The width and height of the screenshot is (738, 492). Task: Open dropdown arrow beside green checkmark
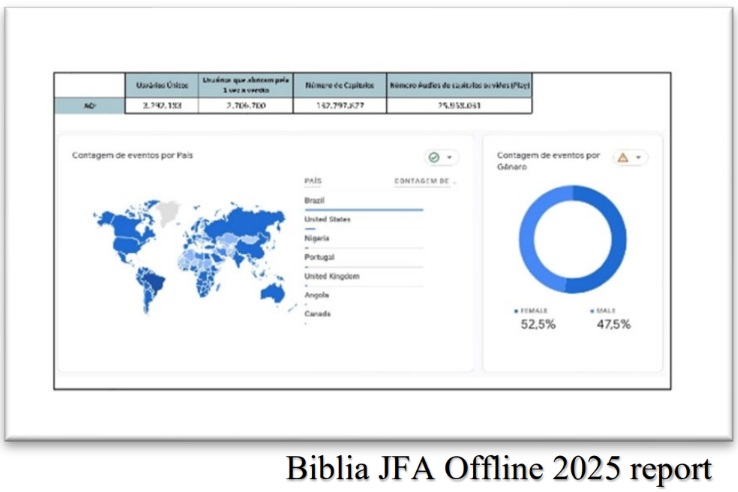coord(450,158)
